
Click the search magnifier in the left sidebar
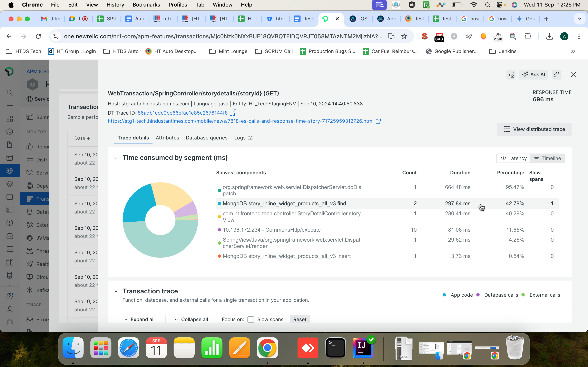click(x=10, y=93)
